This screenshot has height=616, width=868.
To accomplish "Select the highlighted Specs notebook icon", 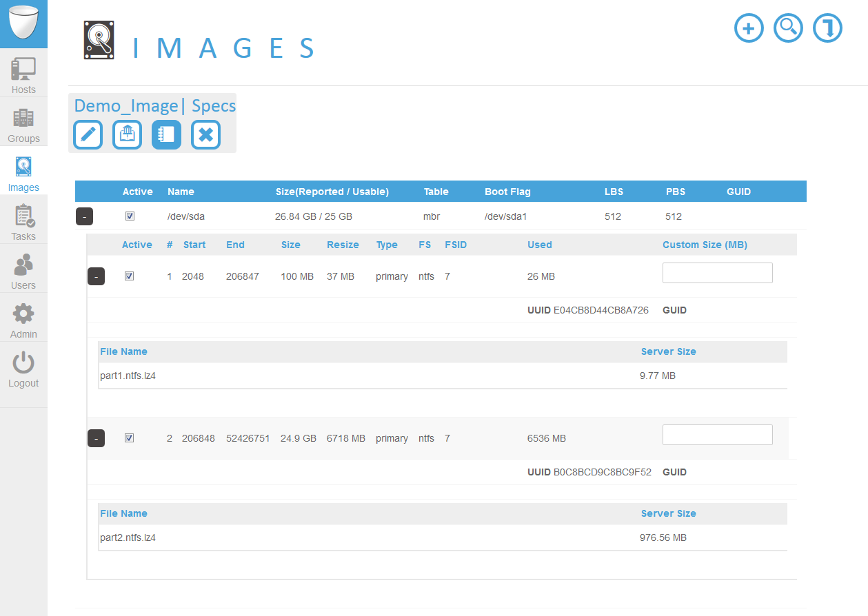I will tap(166, 134).
